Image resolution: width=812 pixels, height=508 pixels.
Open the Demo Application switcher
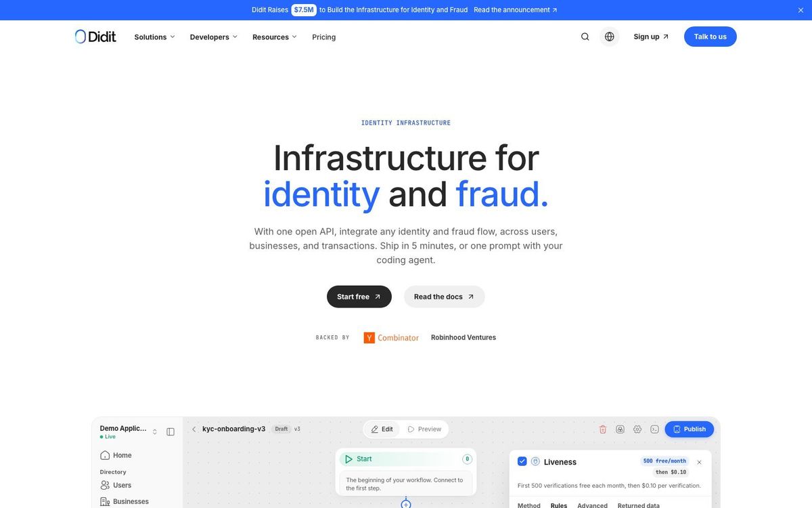[129, 431]
